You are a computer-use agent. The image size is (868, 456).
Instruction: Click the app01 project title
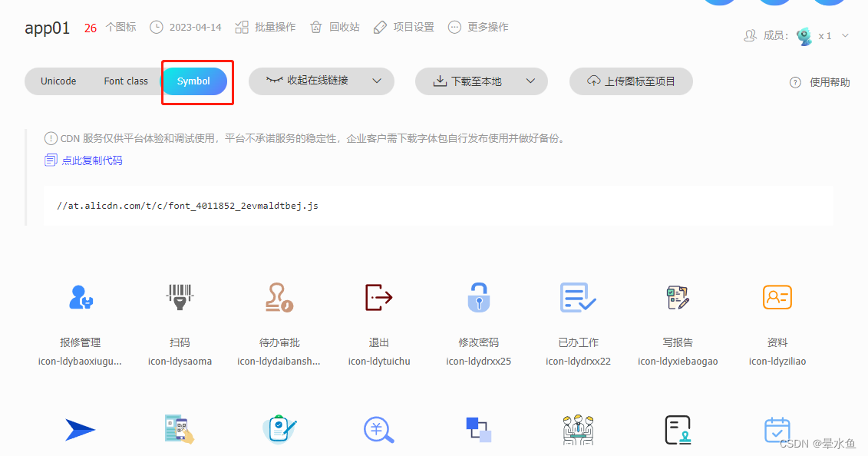coord(48,28)
